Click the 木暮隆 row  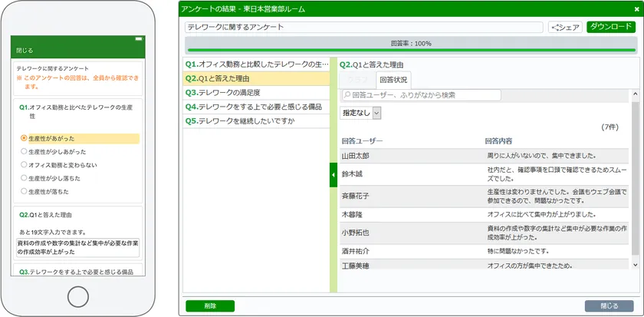click(485, 215)
